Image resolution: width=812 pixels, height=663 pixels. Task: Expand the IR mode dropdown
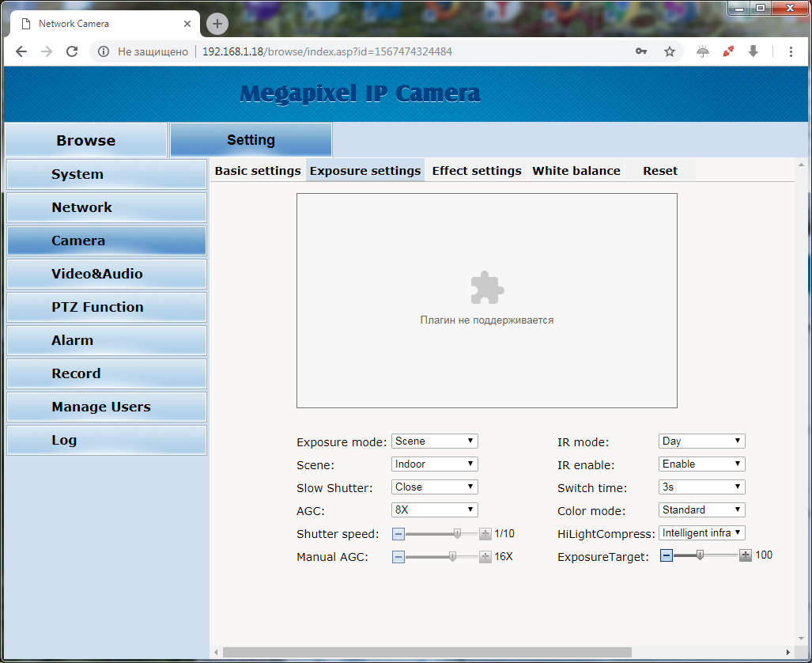[701, 441]
